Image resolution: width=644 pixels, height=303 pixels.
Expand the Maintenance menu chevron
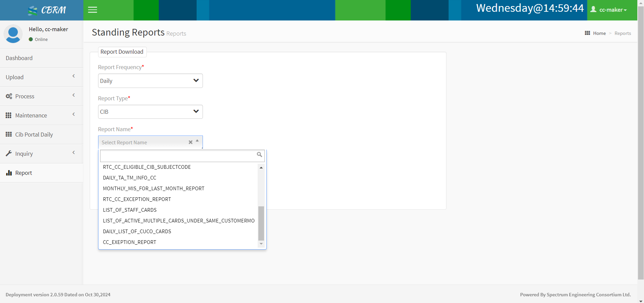tap(74, 114)
